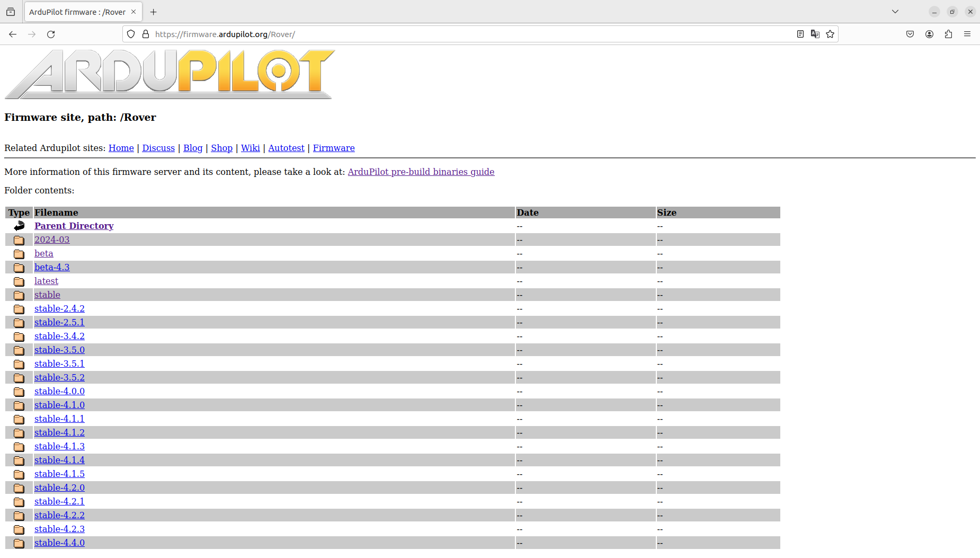980x558 pixels.
Task: Open the Shop link
Action: (x=221, y=148)
